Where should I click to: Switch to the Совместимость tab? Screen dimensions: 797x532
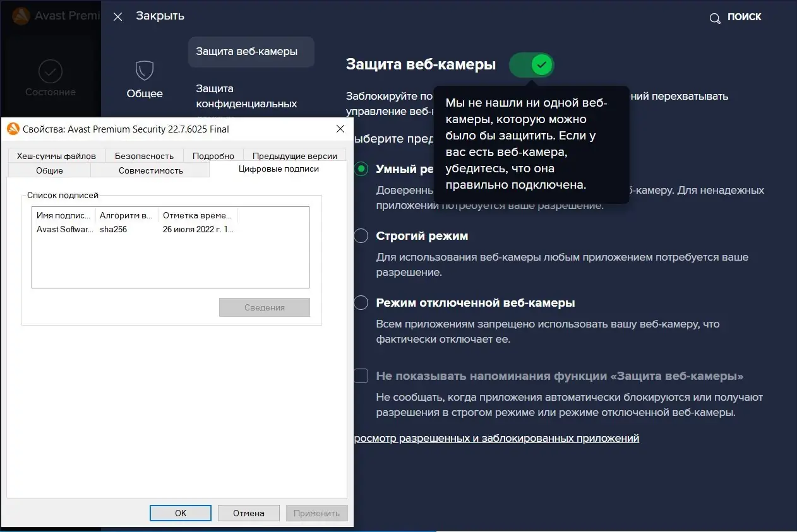pos(151,170)
